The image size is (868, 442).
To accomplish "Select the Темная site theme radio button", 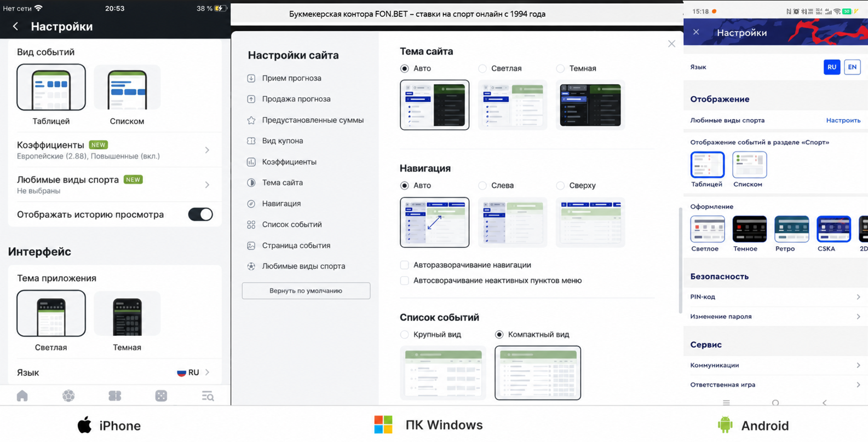I will 560,68.
